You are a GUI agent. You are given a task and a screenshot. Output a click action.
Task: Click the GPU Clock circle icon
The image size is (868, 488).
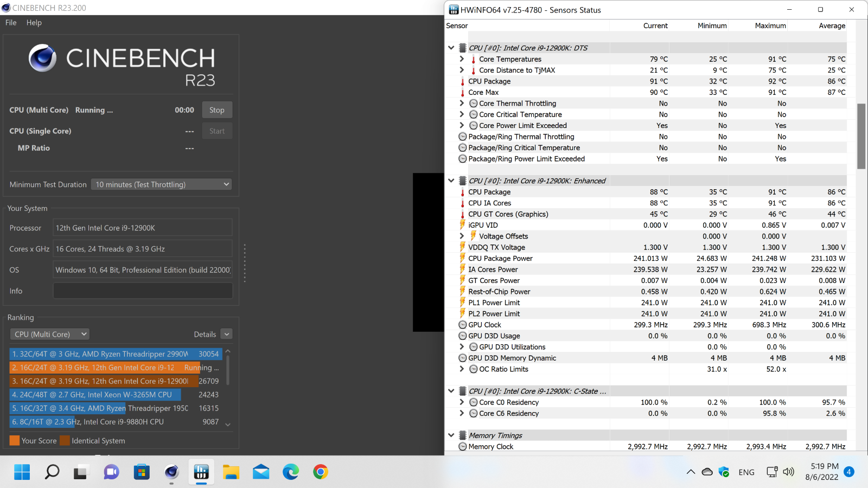pos(463,325)
